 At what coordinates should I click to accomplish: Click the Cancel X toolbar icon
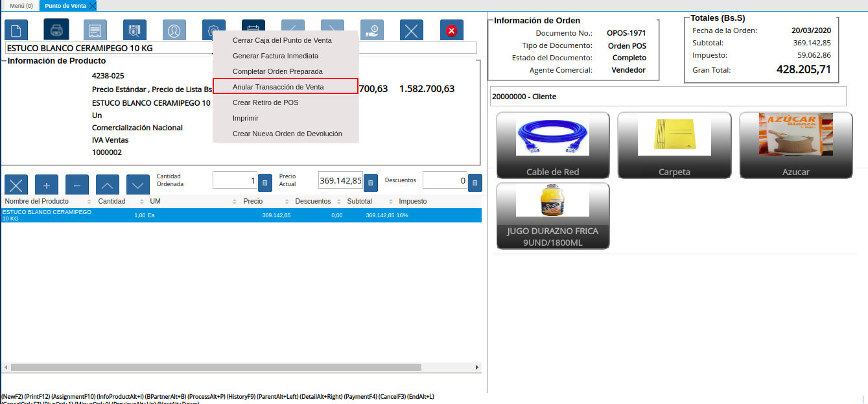411,30
